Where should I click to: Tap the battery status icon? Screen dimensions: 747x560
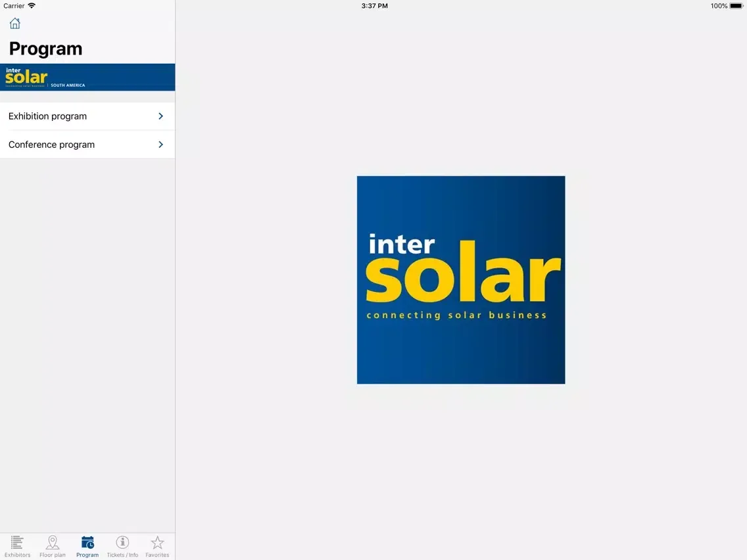click(736, 6)
